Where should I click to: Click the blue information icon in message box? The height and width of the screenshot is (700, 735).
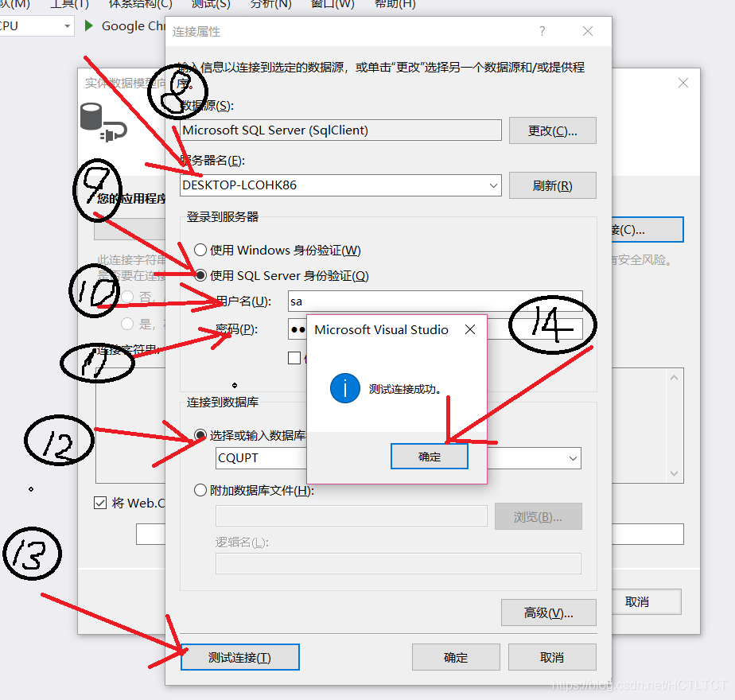[x=345, y=388]
